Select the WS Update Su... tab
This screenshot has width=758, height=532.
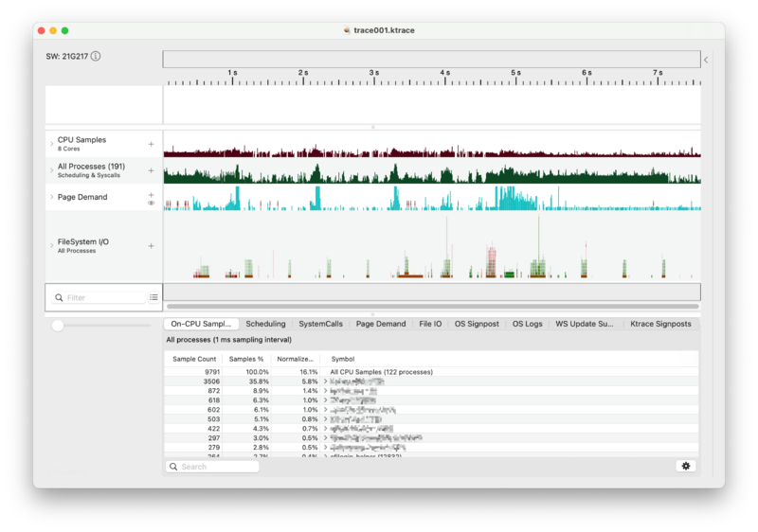click(x=585, y=324)
